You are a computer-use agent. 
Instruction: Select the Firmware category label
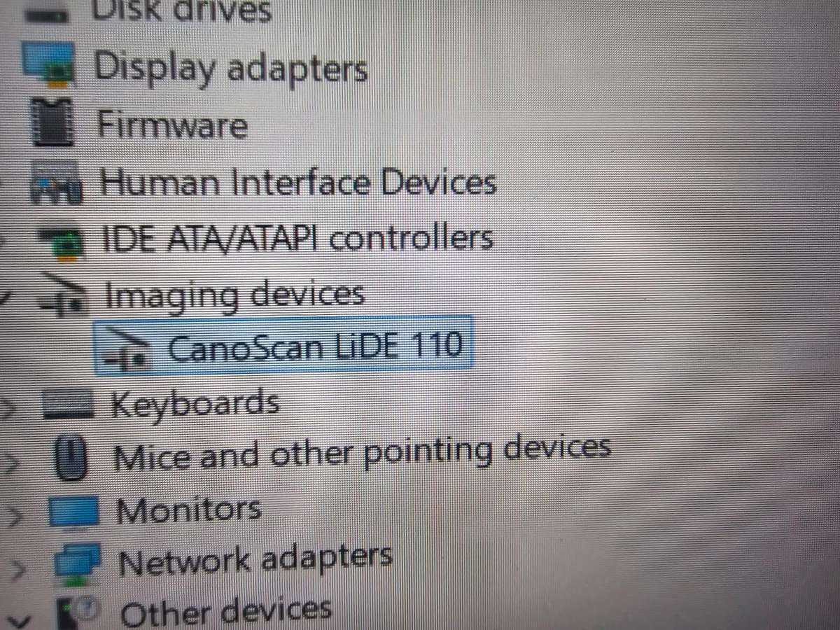[172, 126]
